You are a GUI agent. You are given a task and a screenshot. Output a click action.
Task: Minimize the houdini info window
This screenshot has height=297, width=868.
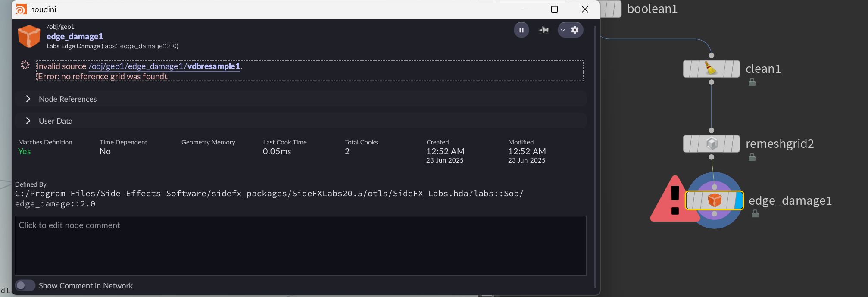(525, 9)
